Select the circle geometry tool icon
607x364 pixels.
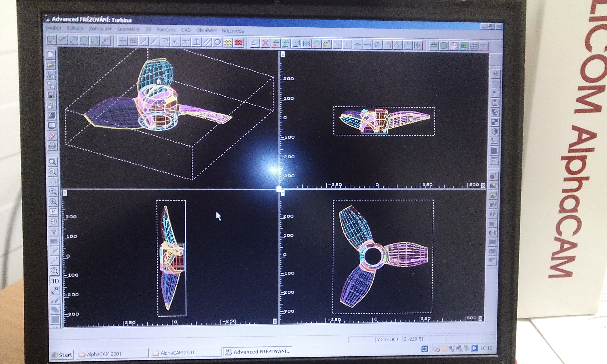(x=84, y=40)
